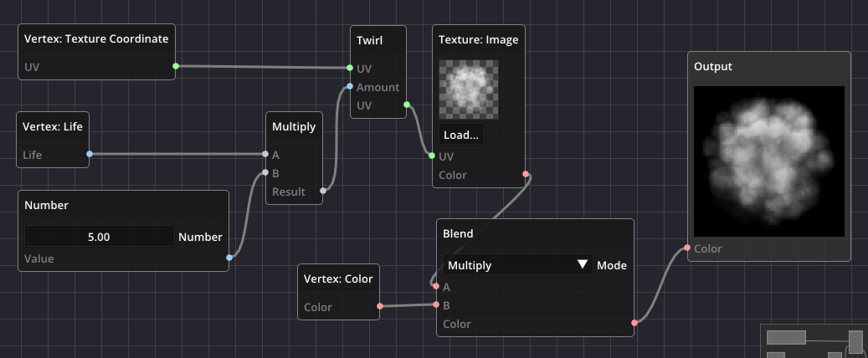The width and height of the screenshot is (868, 358).
Task: Select the Twirl node title
Action: tap(372, 39)
